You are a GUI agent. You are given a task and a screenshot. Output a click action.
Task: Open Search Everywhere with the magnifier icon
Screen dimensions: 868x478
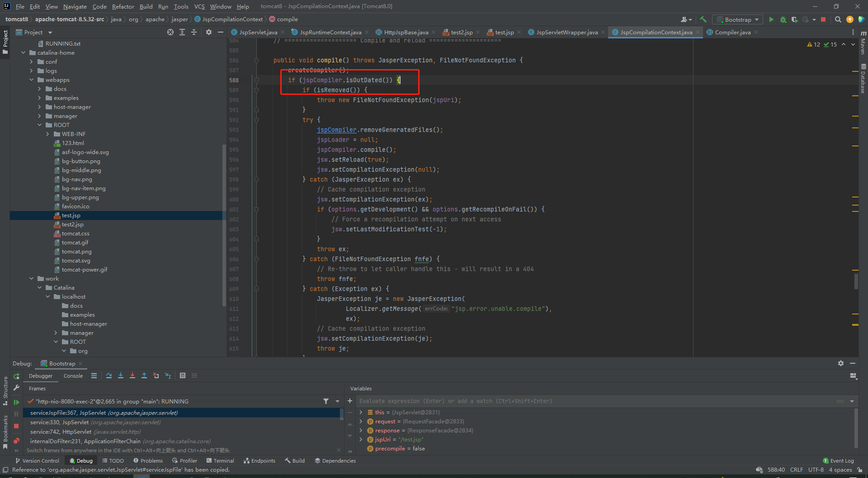click(838, 19)
